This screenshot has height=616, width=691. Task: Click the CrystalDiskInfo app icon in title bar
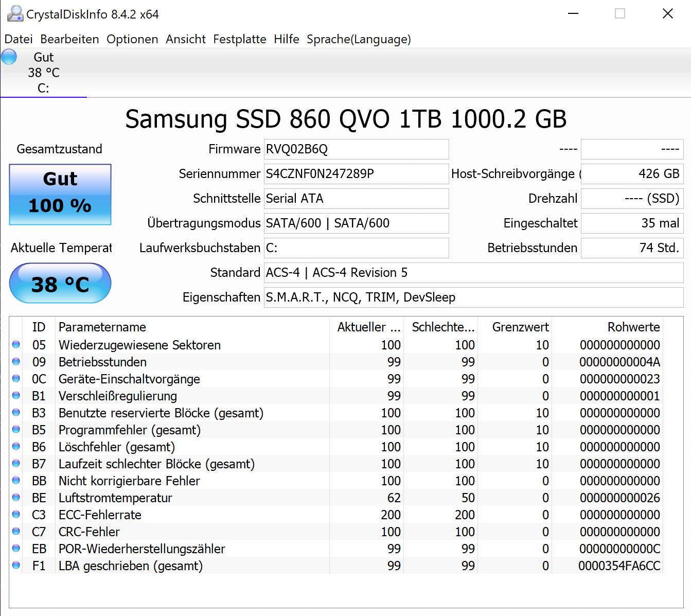click(15, 14)
